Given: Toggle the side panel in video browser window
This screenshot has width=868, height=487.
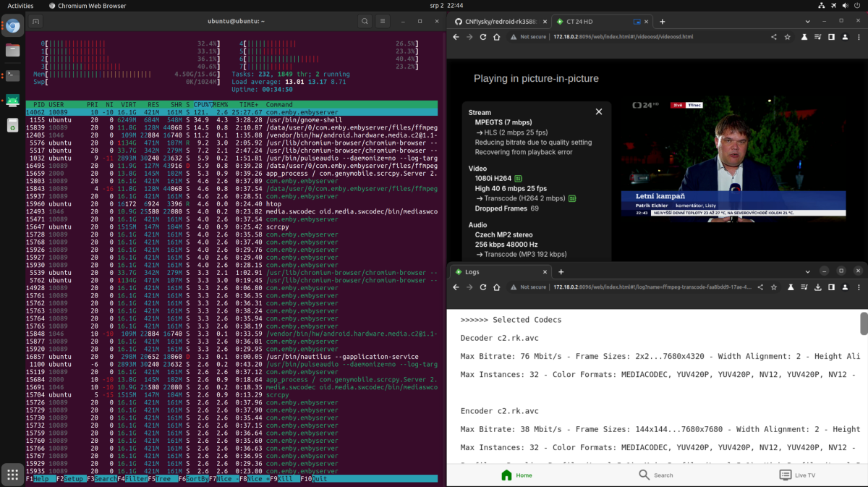Looking at the screenshot, I should (x=831, y=37).
